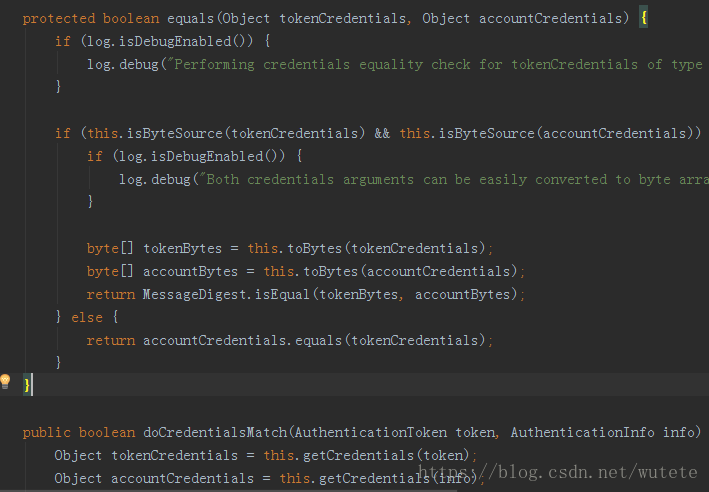Viewport: 709px width, 492px height.
Task: Click the 'equals' method name in the declaration
Action: (190, 19)
